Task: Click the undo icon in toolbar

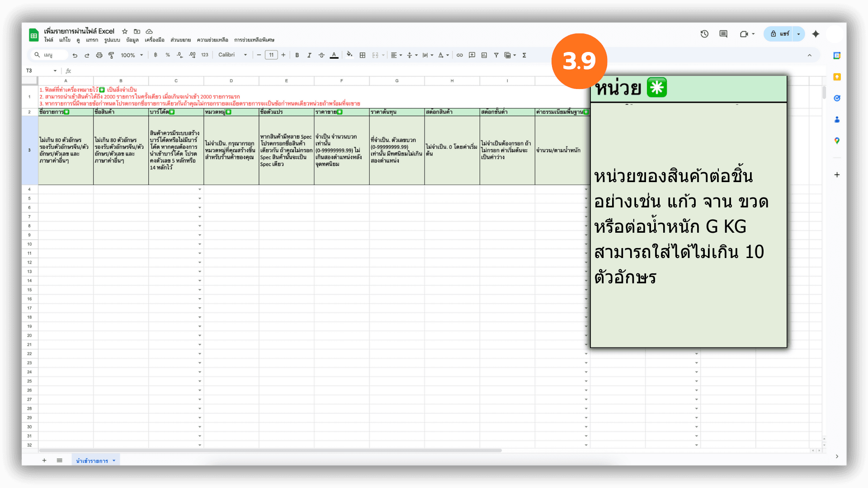Action: click(x=75, y=55)
